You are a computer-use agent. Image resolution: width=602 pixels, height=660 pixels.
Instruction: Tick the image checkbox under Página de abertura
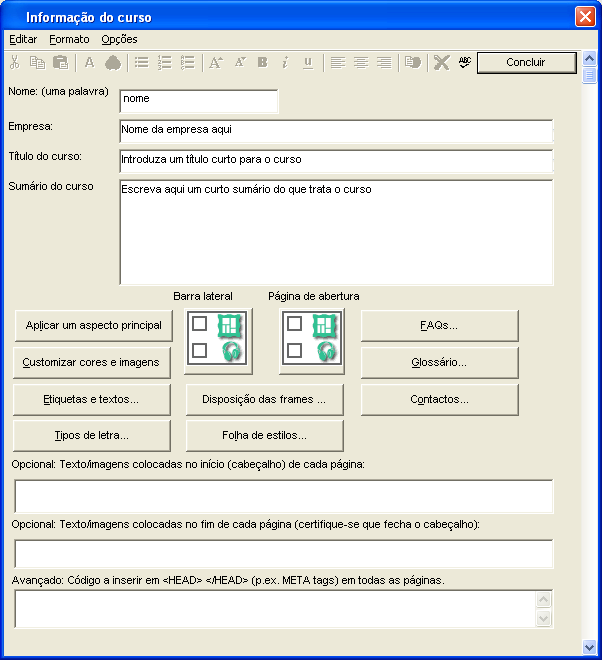294,324
